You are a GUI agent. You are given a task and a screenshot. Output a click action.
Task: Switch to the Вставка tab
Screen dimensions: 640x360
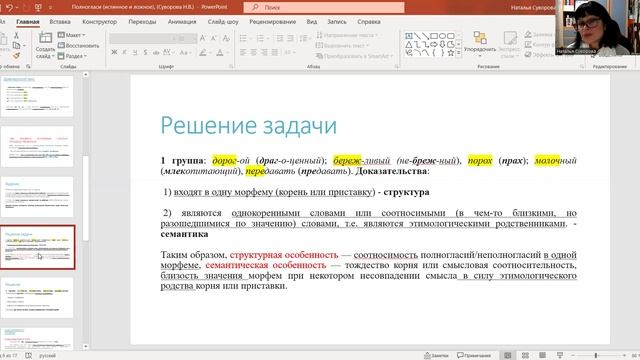[60, 22]
